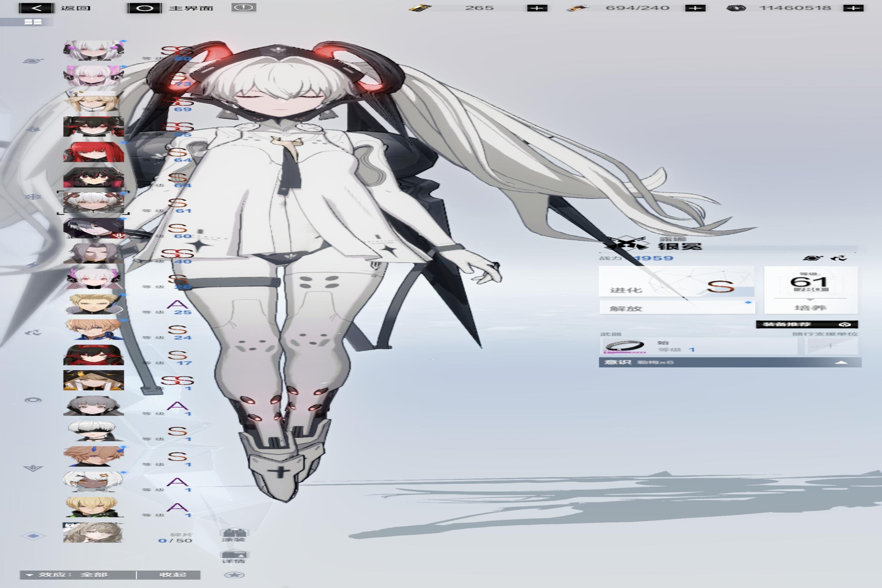Click the swirl element icon next to 战力

838,258
